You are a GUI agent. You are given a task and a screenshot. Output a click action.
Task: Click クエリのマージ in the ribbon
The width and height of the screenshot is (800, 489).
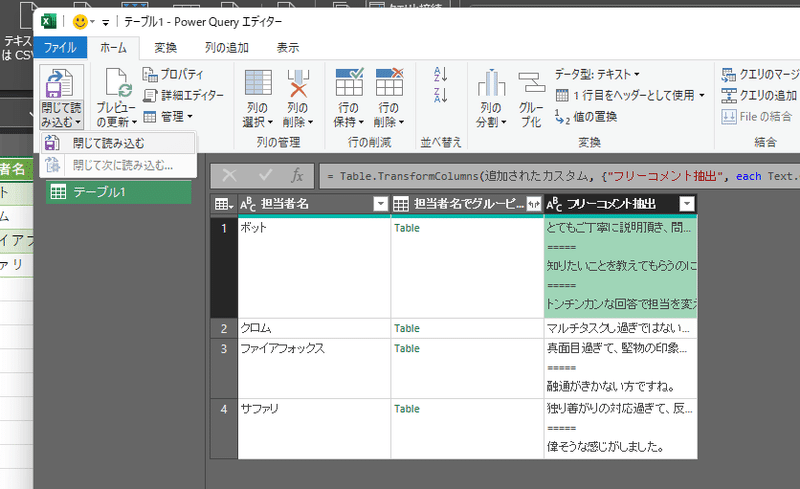(x=760, y=75)
